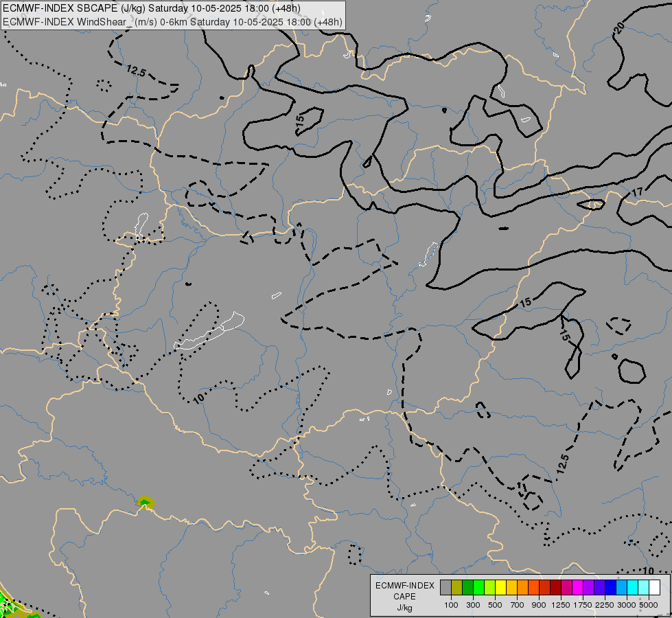
Task: Click the WindShear 0-6km title line
Action: [172, 22]
